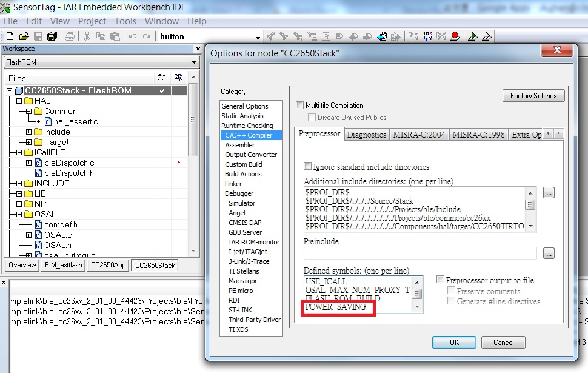Click the New document toolbar icon
Screen dimensions: 588x373
(x=10, y=36)
